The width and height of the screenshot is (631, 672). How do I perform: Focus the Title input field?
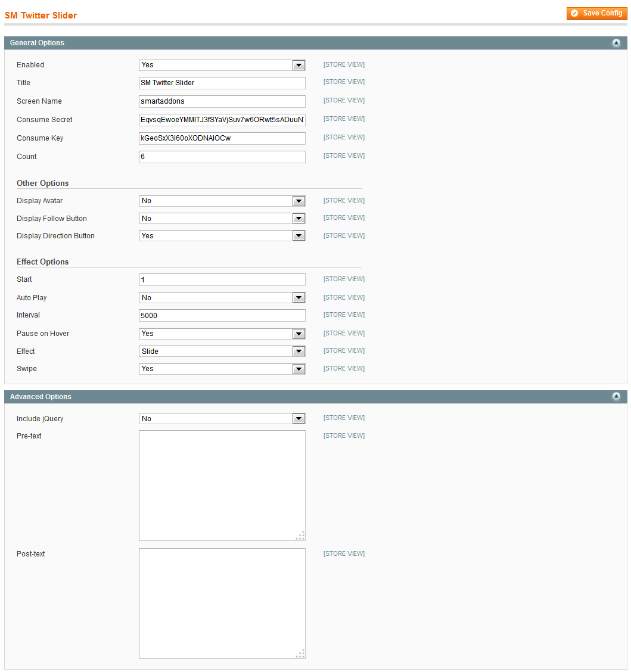pos(222,83)
